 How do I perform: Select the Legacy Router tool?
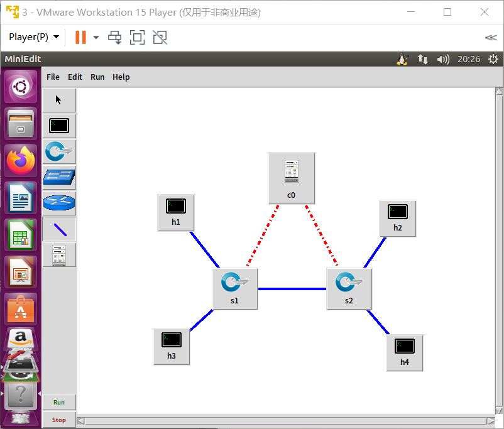click(59, 203)
